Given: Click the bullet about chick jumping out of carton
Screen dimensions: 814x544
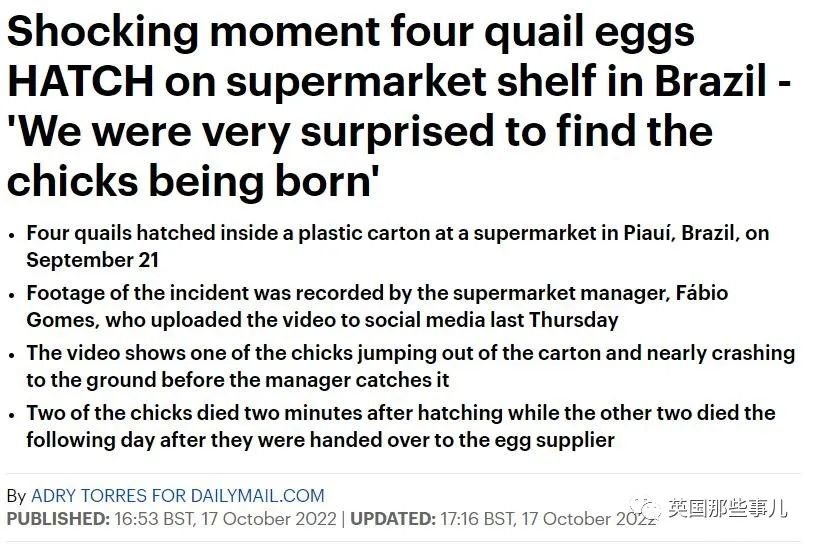Looking at the screenshot, I should 411,366.
